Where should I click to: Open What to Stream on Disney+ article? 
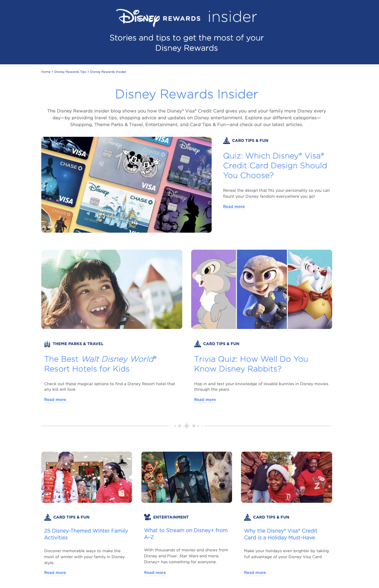point(186,533)
